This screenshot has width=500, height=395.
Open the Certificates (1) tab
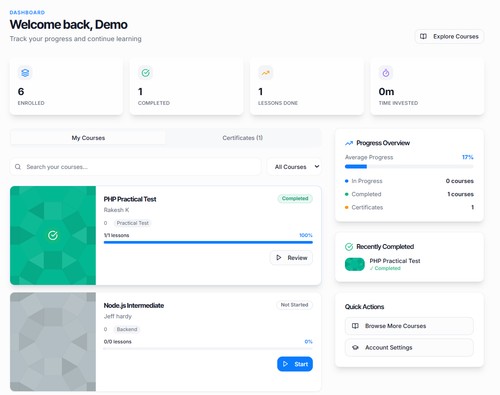242,138
